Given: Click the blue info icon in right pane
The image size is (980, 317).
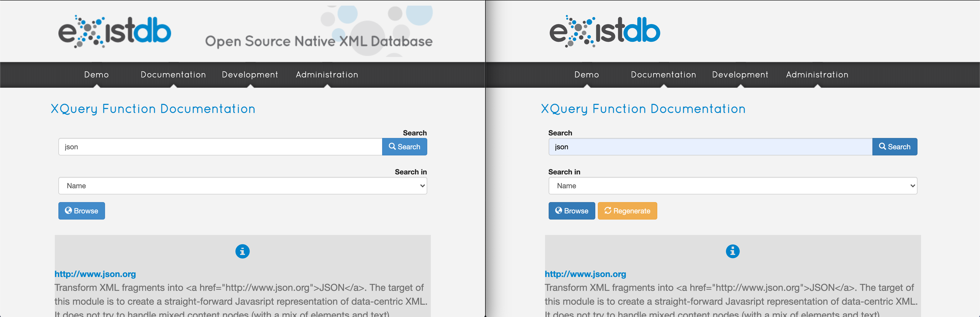Looking at the screenshot, I should 732,251.
